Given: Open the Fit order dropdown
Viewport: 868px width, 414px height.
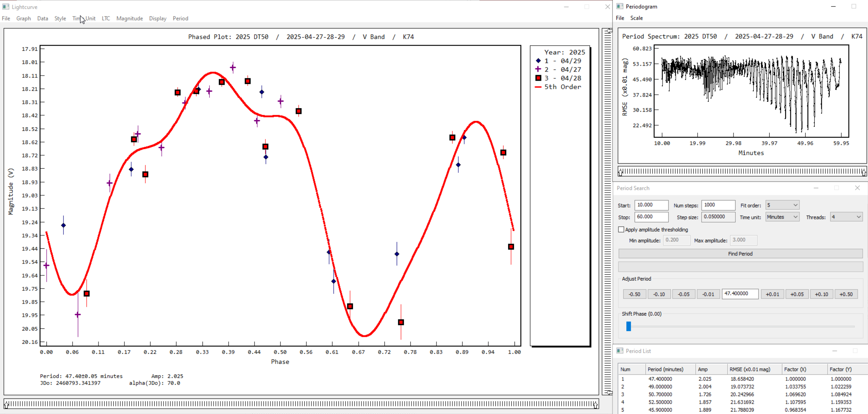Looking at the screenshot, I should click(783, 205).
